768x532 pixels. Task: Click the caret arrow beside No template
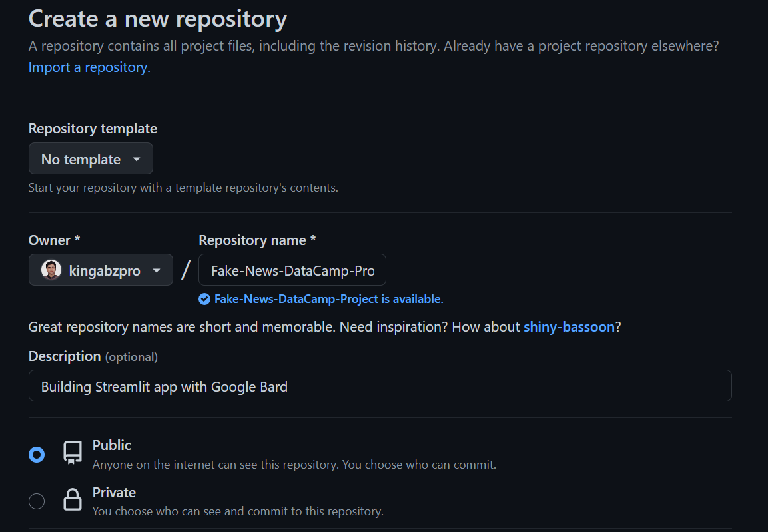point(137,159)
